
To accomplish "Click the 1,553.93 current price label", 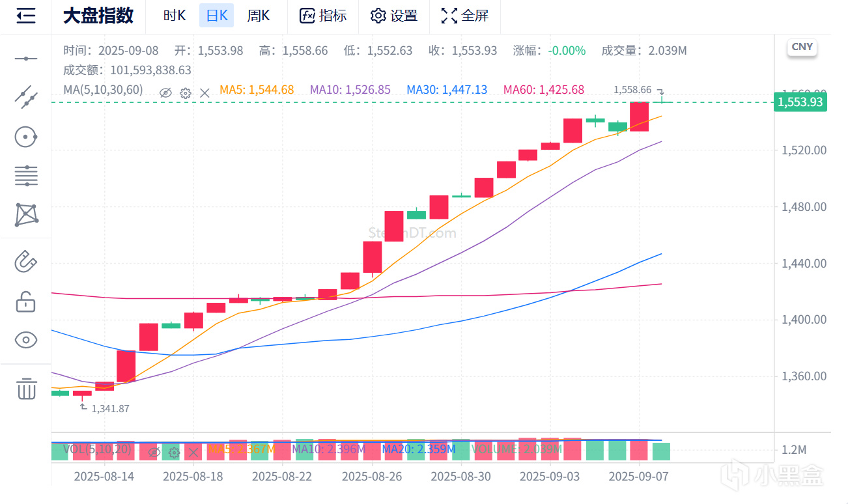I will [800, 102].
